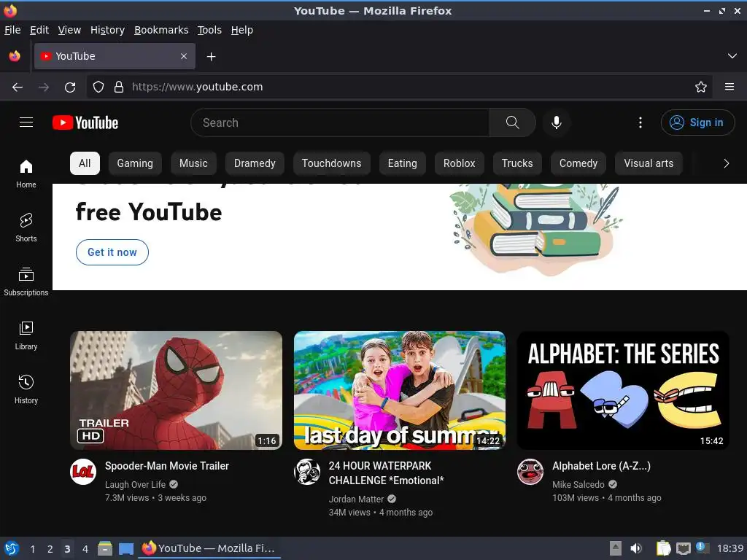Click the site security padlock icon
747x560 pixels.
[119, 87]
